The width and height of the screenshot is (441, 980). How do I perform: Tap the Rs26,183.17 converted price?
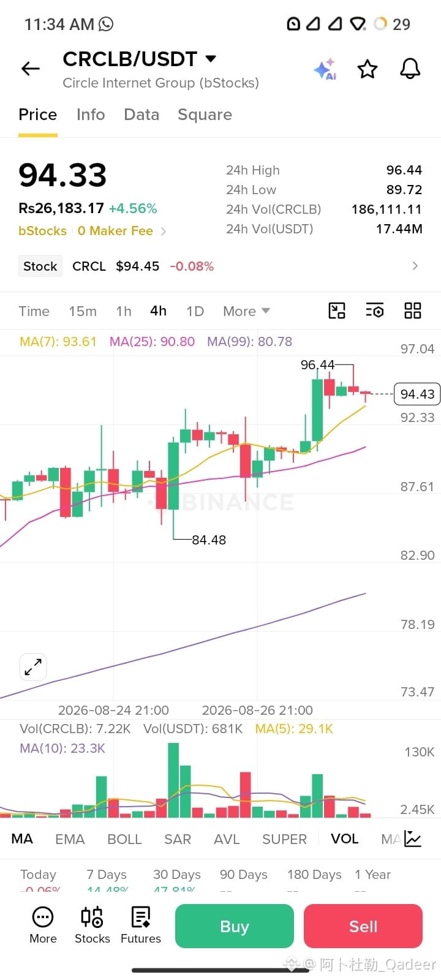61,208
